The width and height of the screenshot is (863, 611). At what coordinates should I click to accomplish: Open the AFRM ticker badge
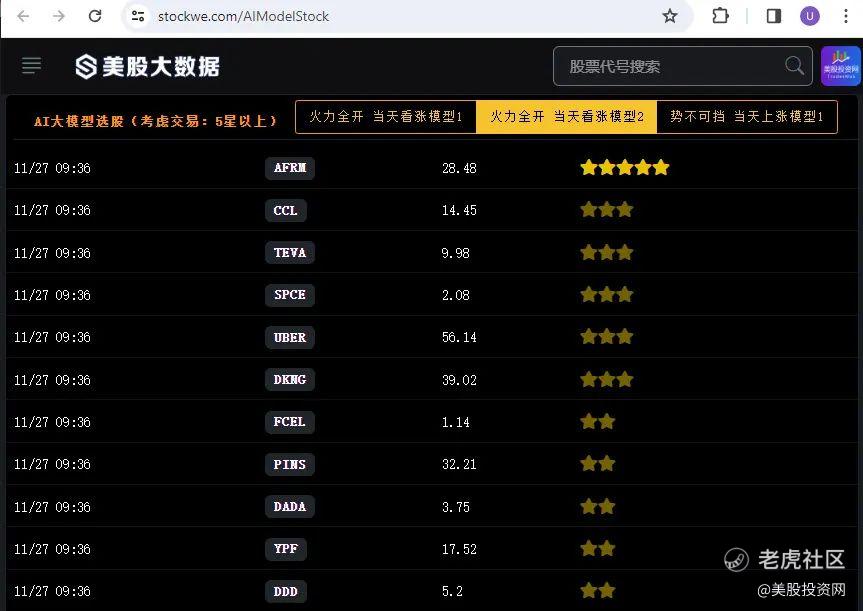[290, 168]
